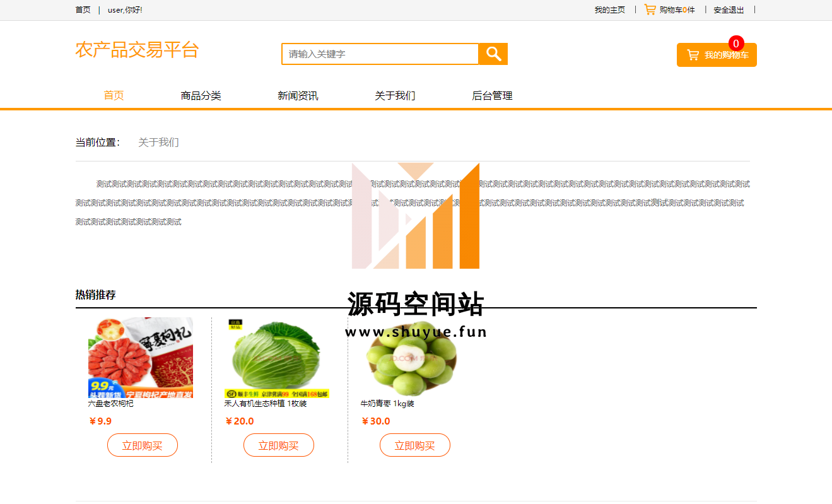Click 立即购买 for the cabbage item
832x504 pixels.
pos(279,445)
